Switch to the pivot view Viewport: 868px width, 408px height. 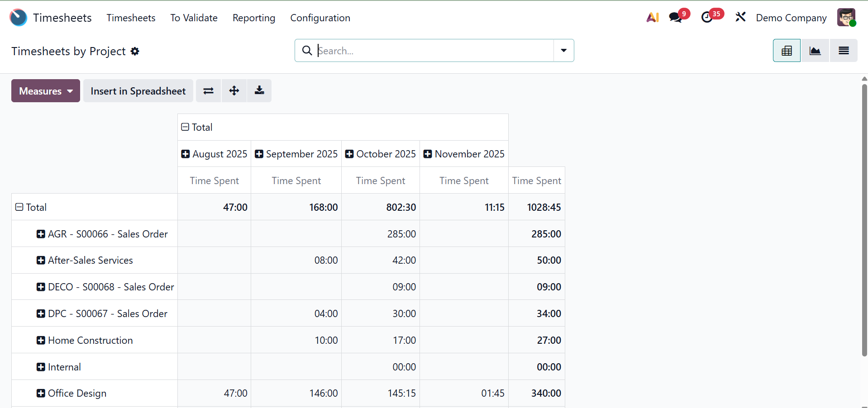787,51
